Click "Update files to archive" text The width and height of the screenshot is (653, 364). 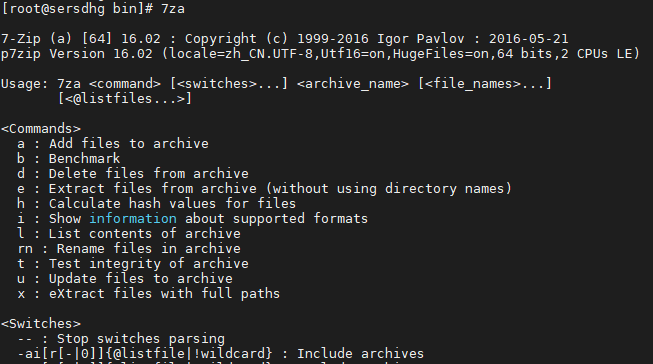tap(141, 279)
